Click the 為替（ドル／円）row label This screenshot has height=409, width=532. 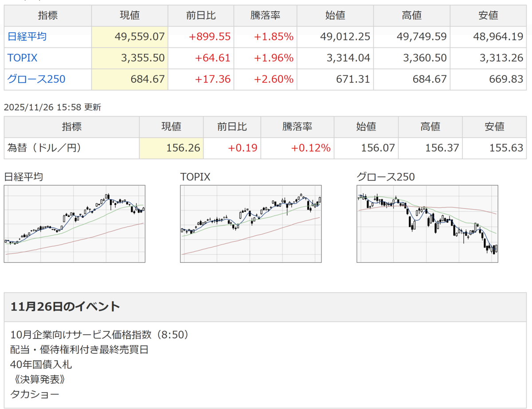(x=44, y=148)
